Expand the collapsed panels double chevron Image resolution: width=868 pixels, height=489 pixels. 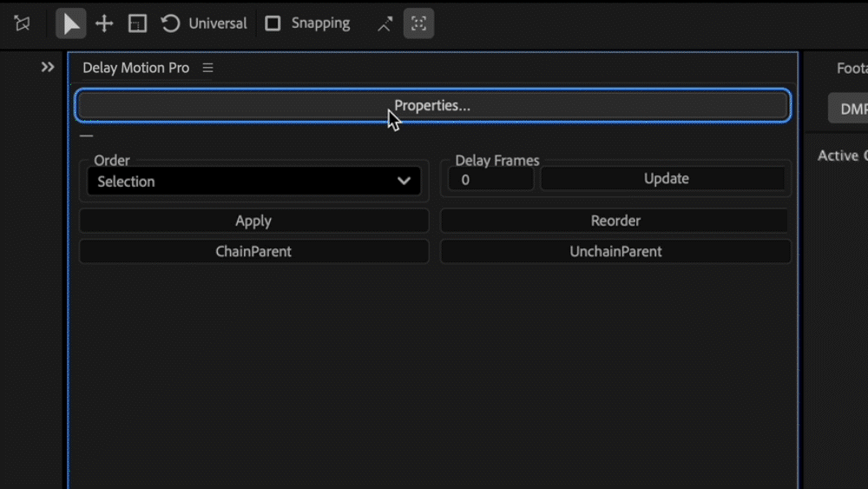pyautogui.click(x=48, y=67)
